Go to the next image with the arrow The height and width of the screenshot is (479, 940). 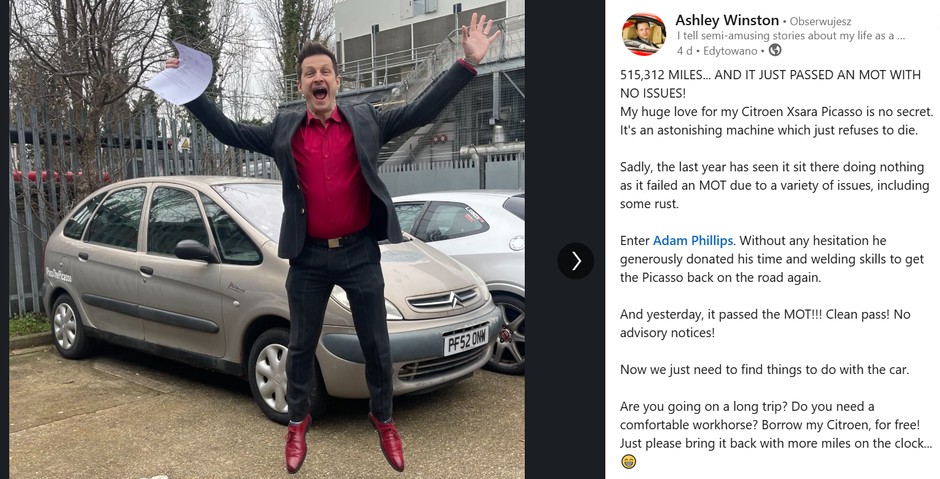(576, 261)
